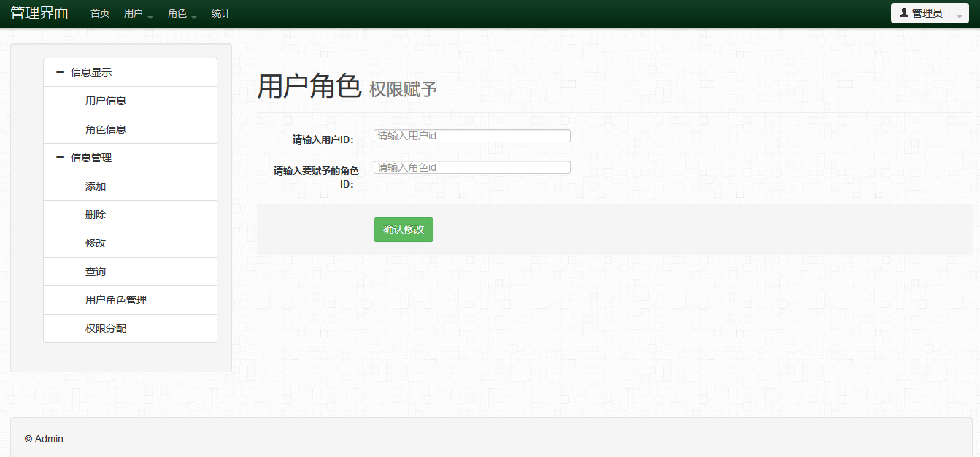Select 查询 in the sidebar menu
The image size is (980, 457).
point(96,272)
